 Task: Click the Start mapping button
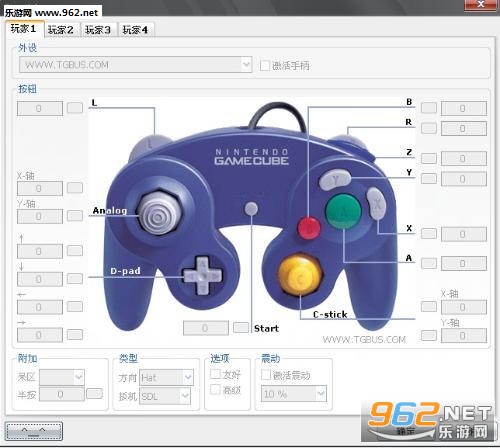click(x=241, y=327)
